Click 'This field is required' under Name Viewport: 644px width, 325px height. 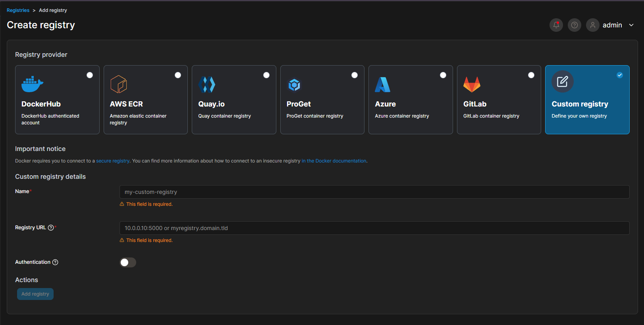[149, 204]
